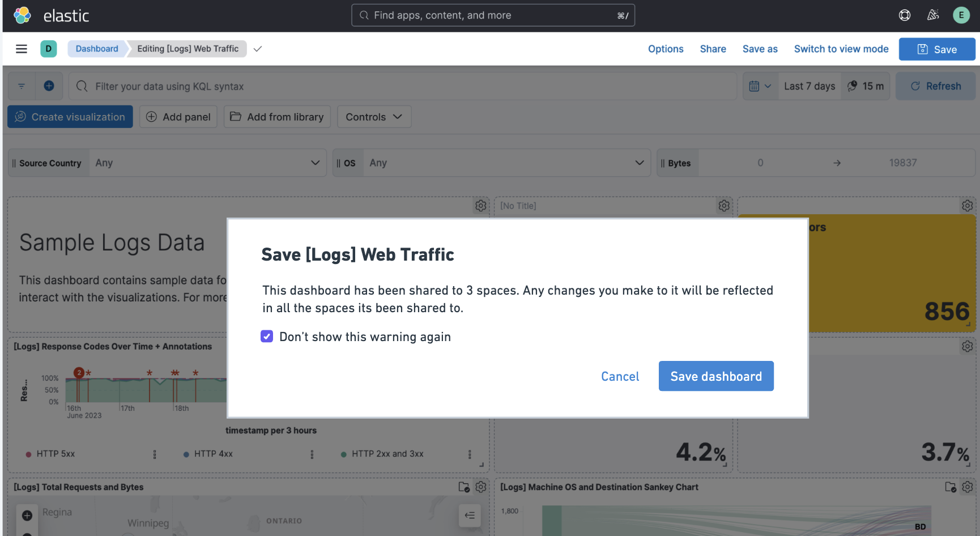Click the top-bar Save button
The width and height of the screenshot is (980, 536).
point(937,49)
